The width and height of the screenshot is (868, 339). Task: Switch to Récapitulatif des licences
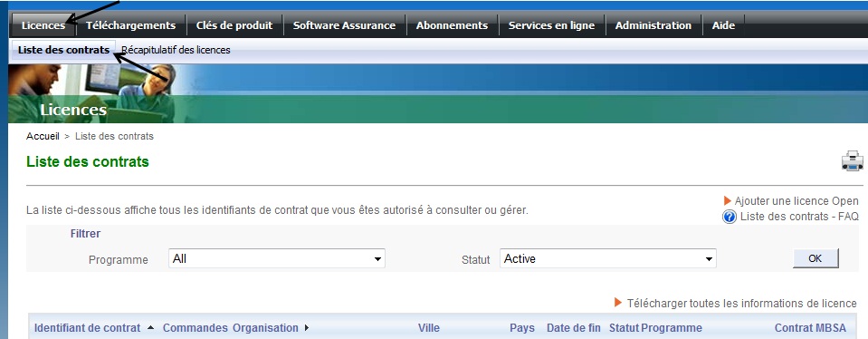tap(176, 50)
